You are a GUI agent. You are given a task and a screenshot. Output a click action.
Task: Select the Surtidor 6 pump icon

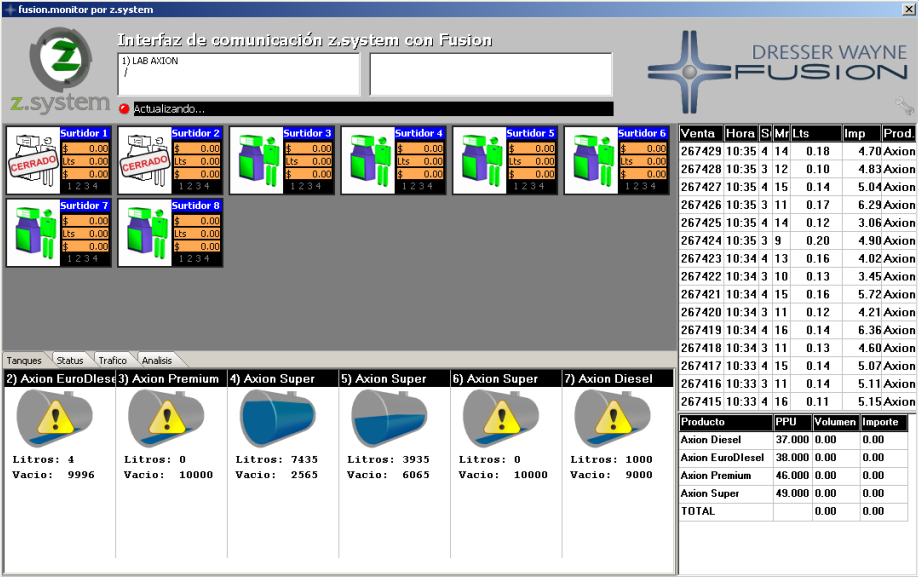tap(591, 160)
